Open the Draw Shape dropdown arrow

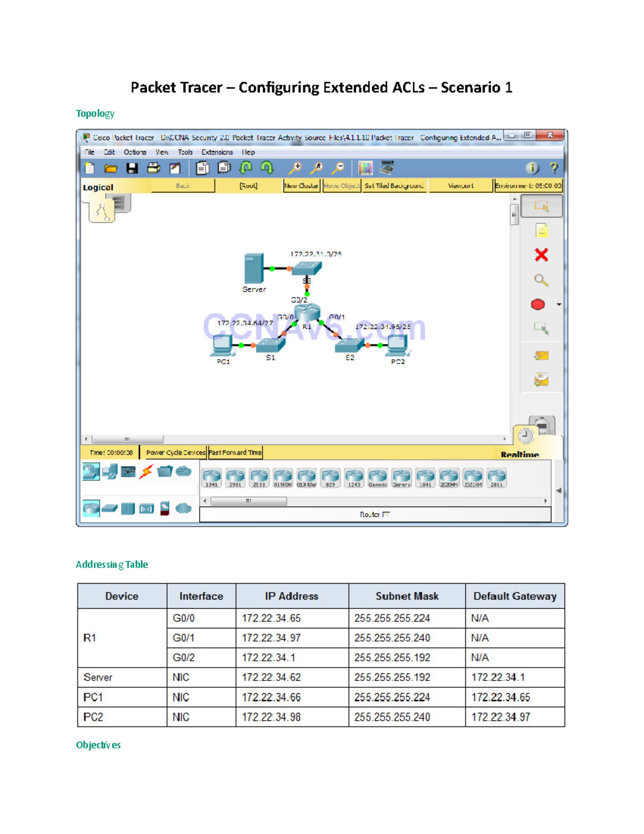click(558, 304)
